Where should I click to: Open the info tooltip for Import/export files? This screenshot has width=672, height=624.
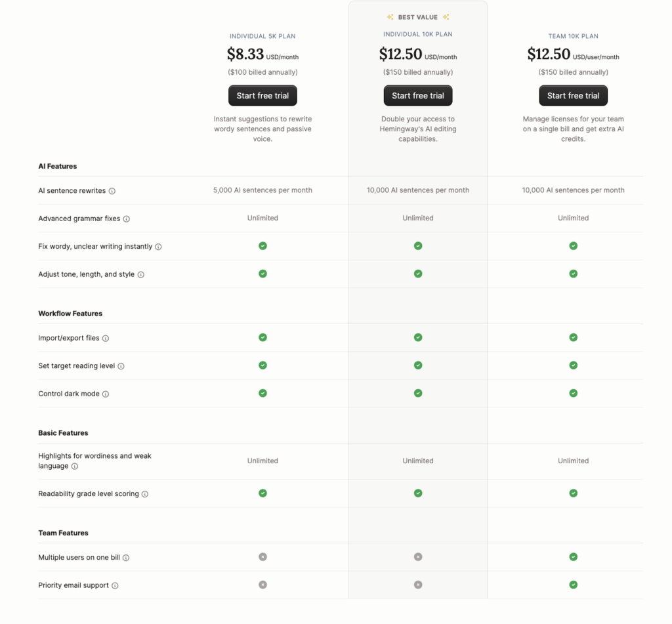coord(107,337)
